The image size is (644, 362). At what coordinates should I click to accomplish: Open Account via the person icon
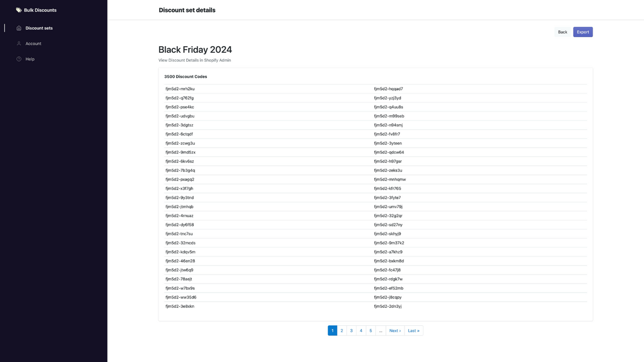click(18, 43)
